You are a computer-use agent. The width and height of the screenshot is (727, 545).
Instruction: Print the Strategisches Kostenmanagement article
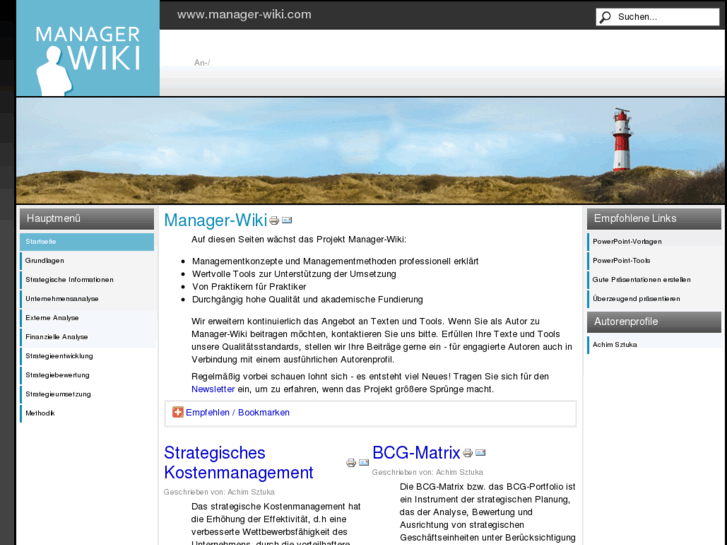tap(351, 462)
